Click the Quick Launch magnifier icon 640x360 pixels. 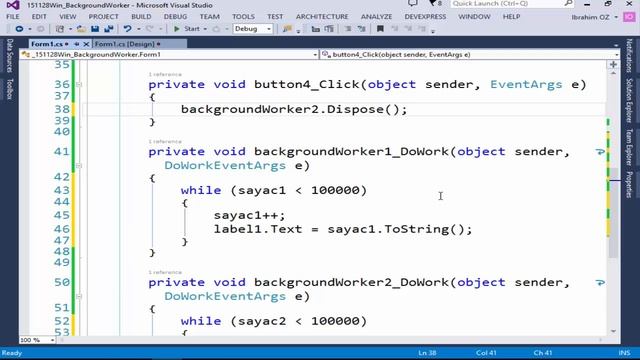pos(568,4)
